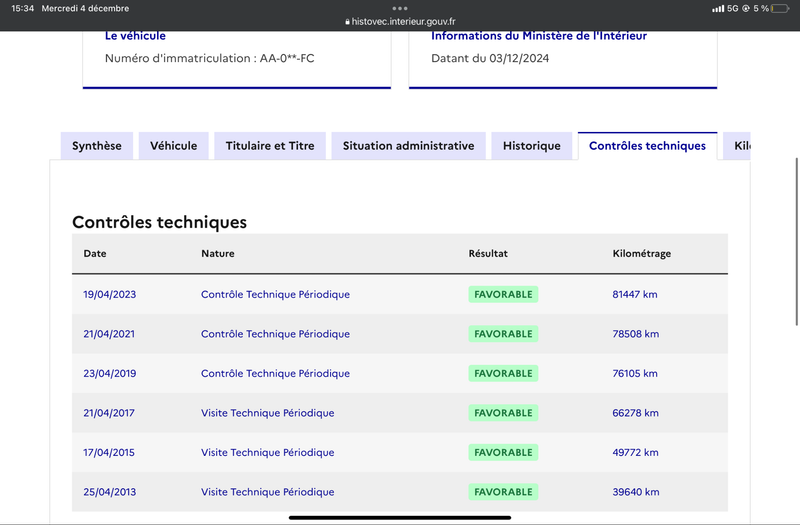Select the date 25/04/2013
Image resolution: width=800 pixels, height=525 pixels.
110,492
